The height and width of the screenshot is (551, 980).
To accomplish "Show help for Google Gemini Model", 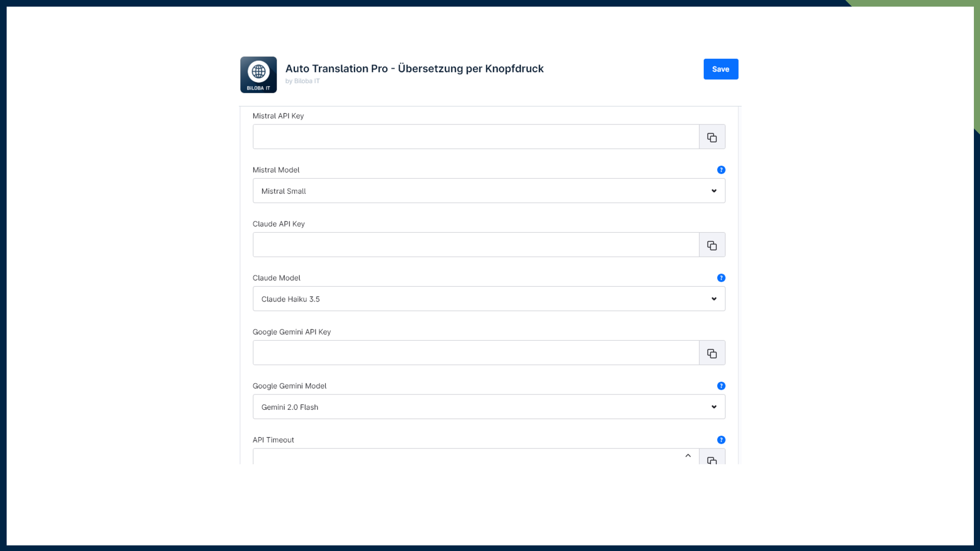I will point(721,386).
